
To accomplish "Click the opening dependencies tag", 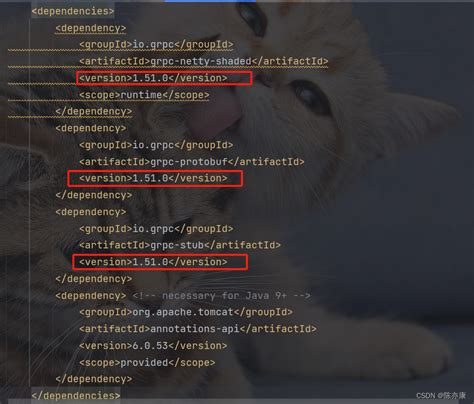I will point(73,11).
